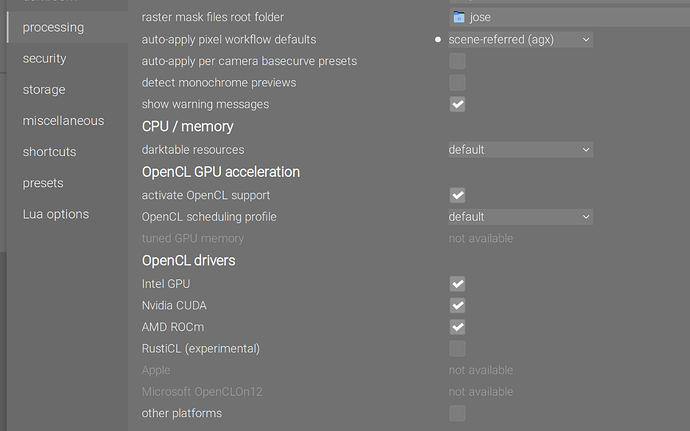690x431 pixels.
Task: Open the presets tab
Action: click(x=43, y=183)
